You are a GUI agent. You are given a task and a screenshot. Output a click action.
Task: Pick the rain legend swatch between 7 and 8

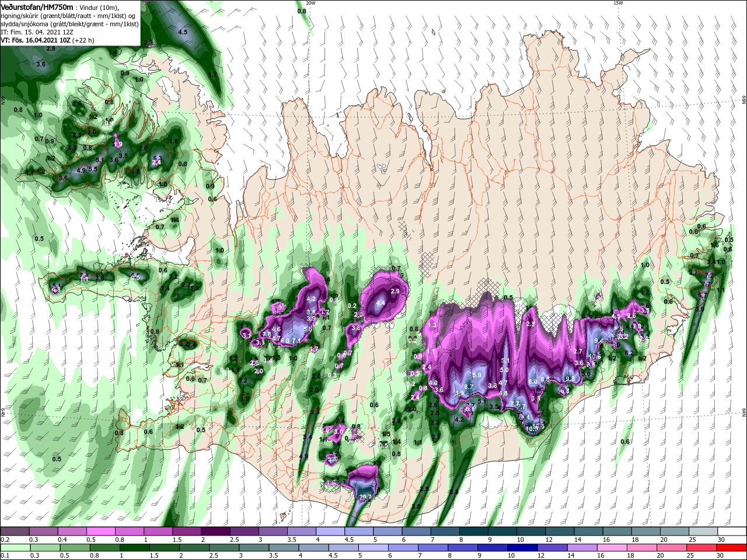(434, 547)
